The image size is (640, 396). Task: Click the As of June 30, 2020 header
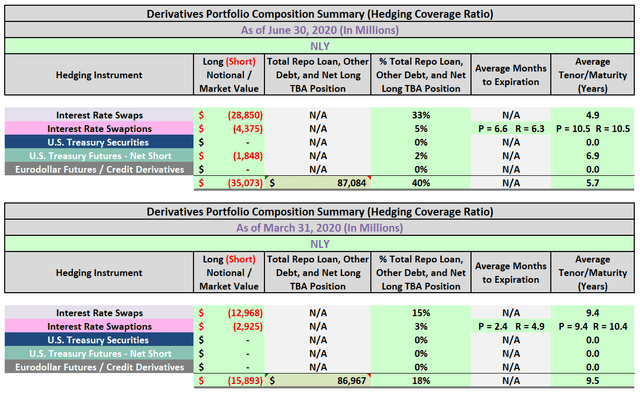coord(320,30)
